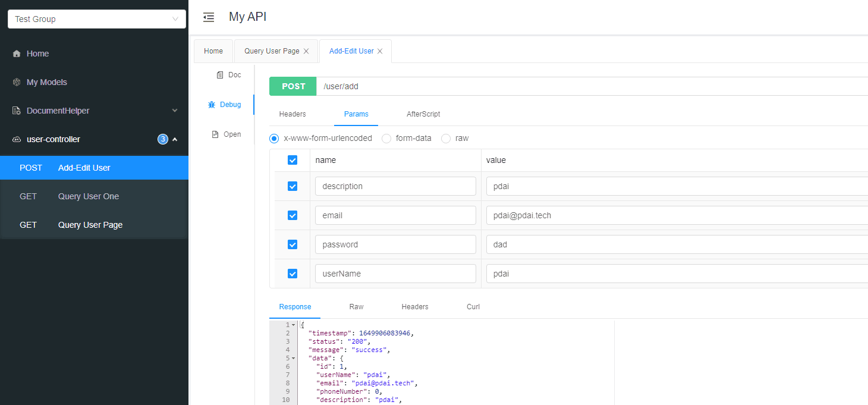Viewport: 868px width, 405px height.
Task: Uncheck the description parameter checkbox
Action: 293,186
